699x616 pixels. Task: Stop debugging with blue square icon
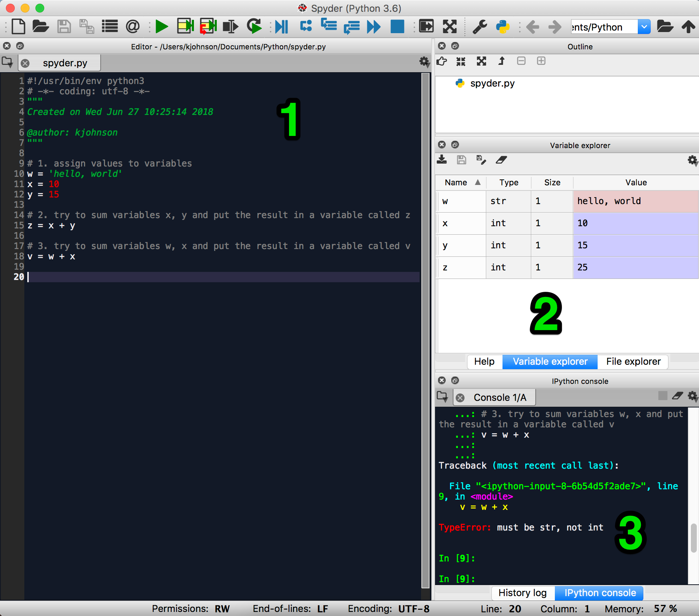coord(397,27)
